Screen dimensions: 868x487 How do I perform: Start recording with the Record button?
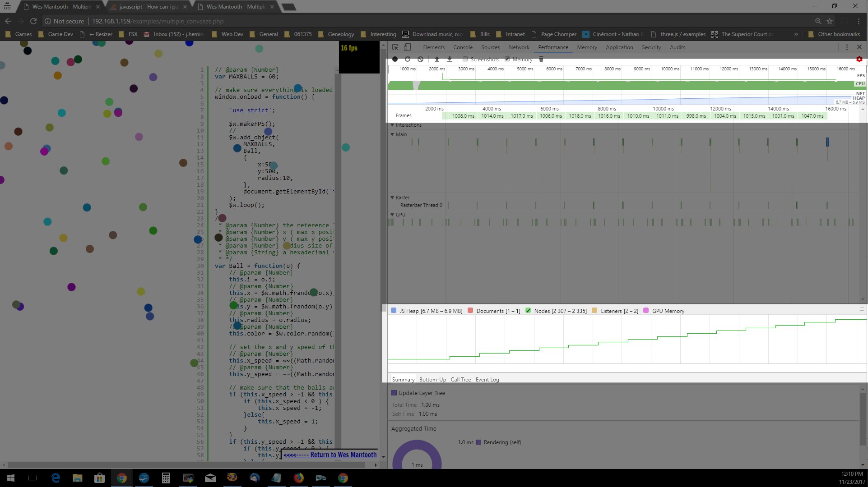coord(395,59)
